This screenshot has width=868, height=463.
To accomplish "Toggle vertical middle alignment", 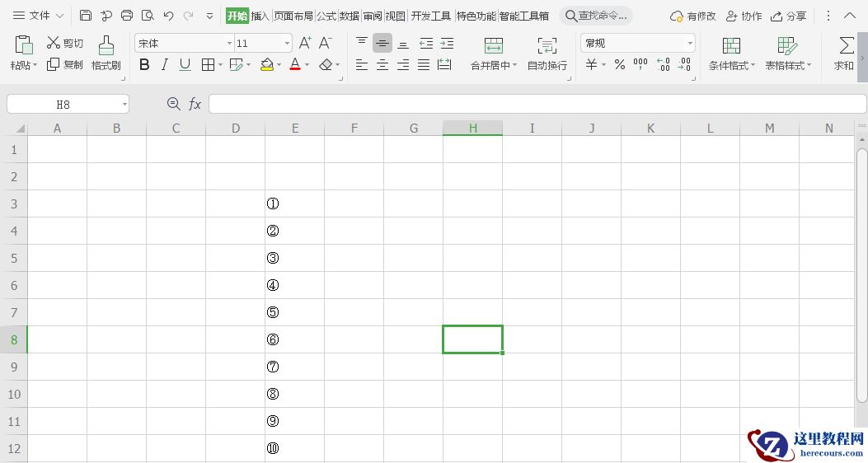I will 382,43.
